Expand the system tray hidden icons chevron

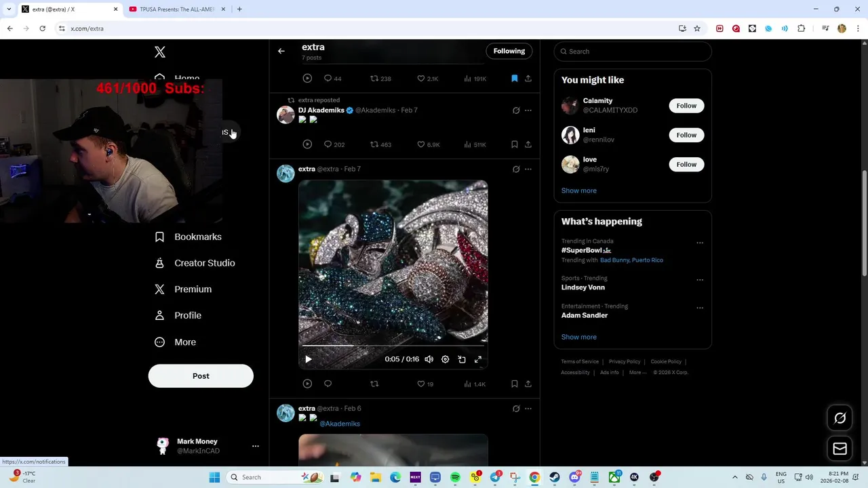(734, 477)
